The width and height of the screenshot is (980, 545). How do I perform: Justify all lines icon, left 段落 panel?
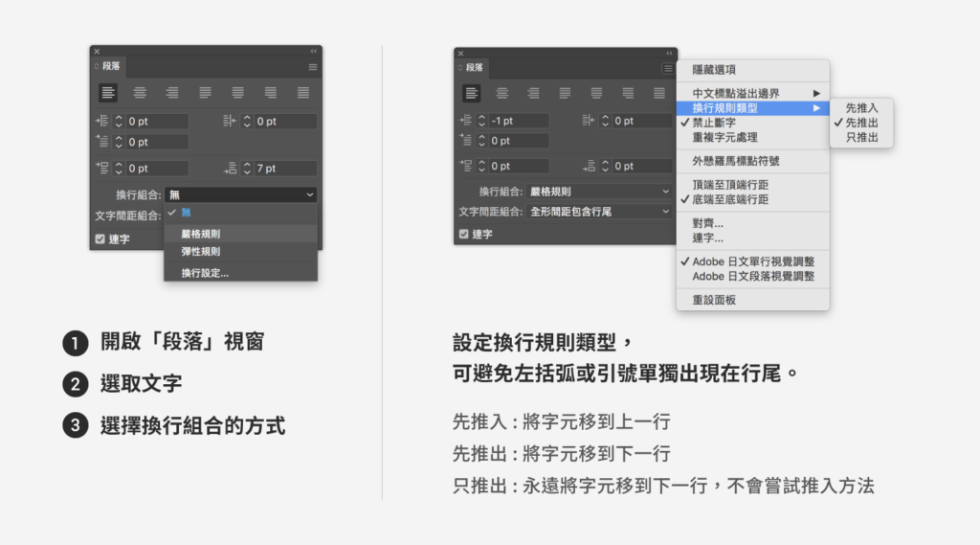click(303, 93)
